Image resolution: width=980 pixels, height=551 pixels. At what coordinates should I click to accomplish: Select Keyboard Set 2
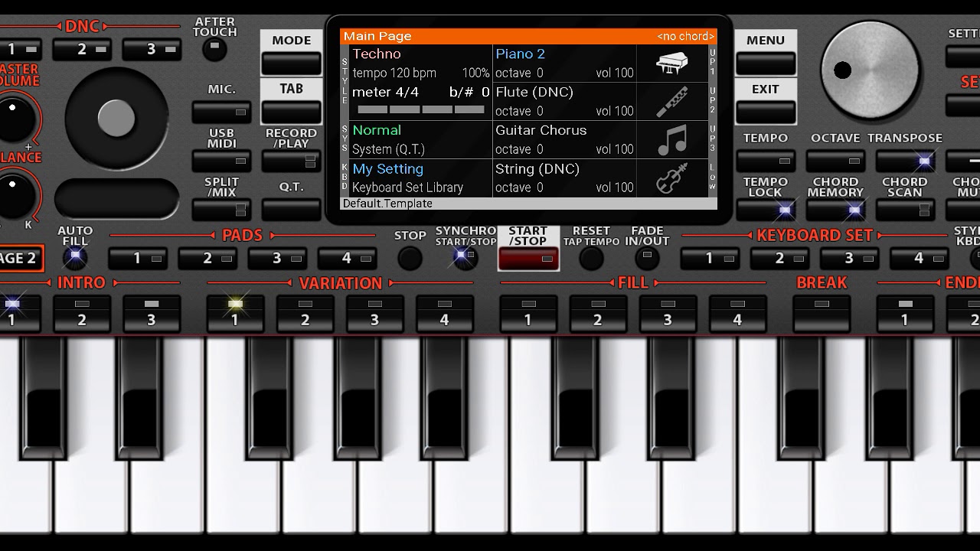[x=779, y=258]
